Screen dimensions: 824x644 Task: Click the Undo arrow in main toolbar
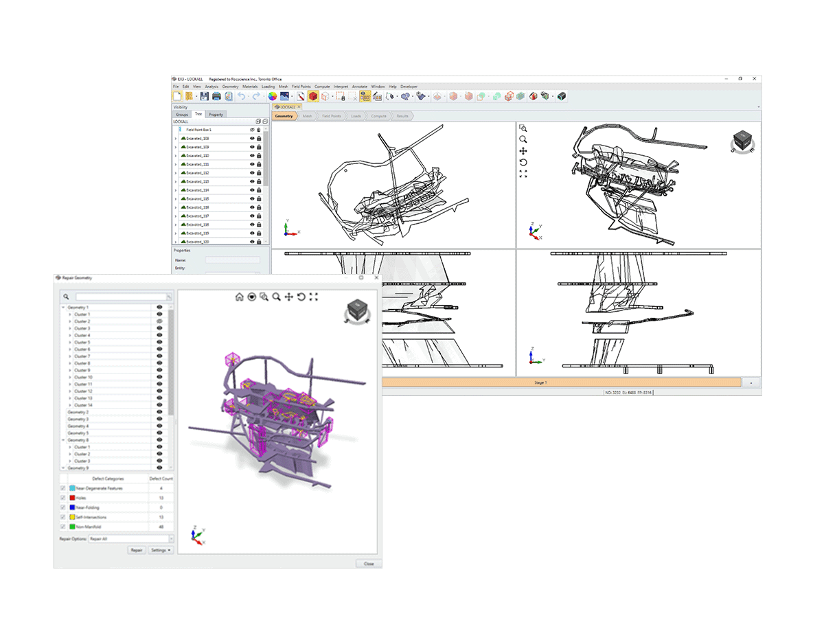pos(242,97)
